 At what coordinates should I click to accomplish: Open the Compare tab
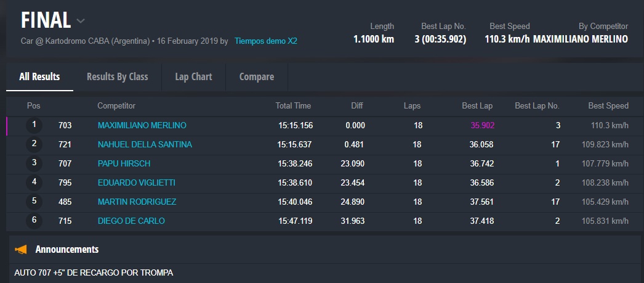[256, 77]
